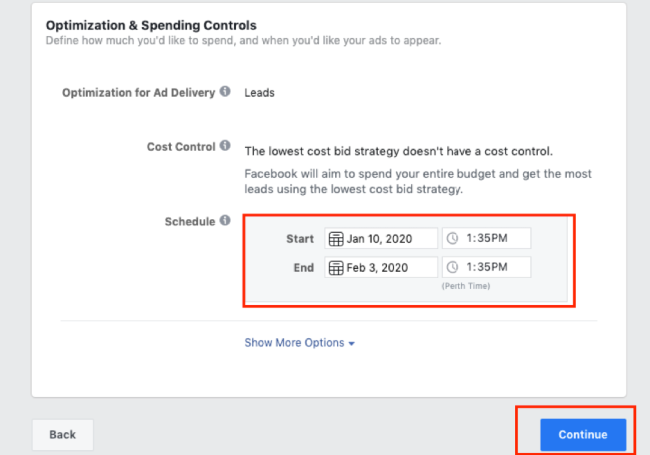This screenshot has height=455, width=650.
Task: Change the Start time 1:35PM
Action: [x=487, y=238]
